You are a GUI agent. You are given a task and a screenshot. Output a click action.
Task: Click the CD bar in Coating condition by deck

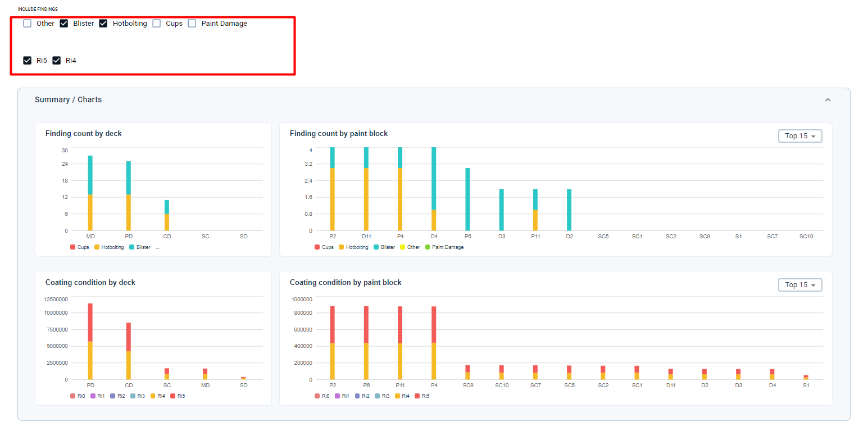tap(129, 351)
